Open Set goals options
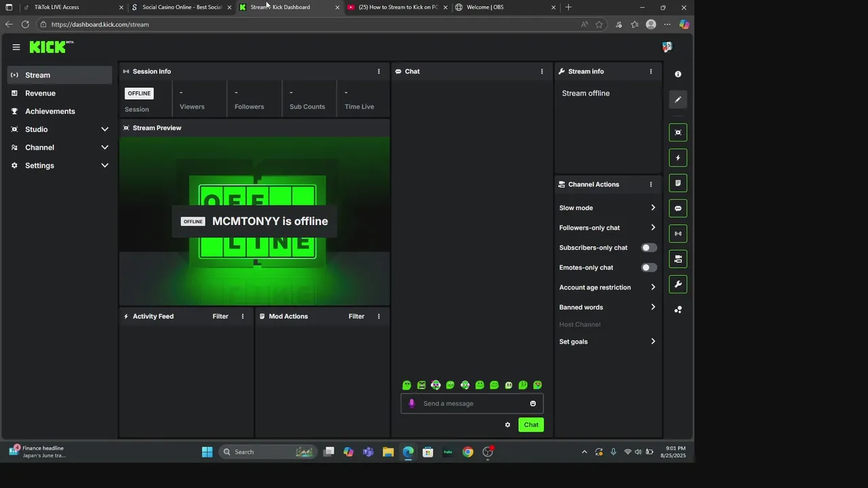The image size is (868, 488). pyautogui.click(x=608, y=342)
